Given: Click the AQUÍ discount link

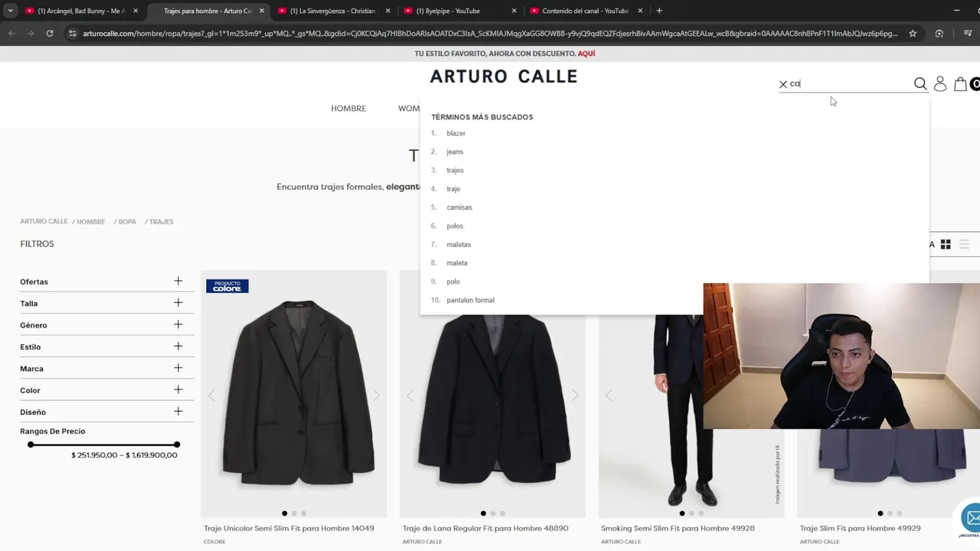Looking at the screenshot, I should click(x=586, y=54).
